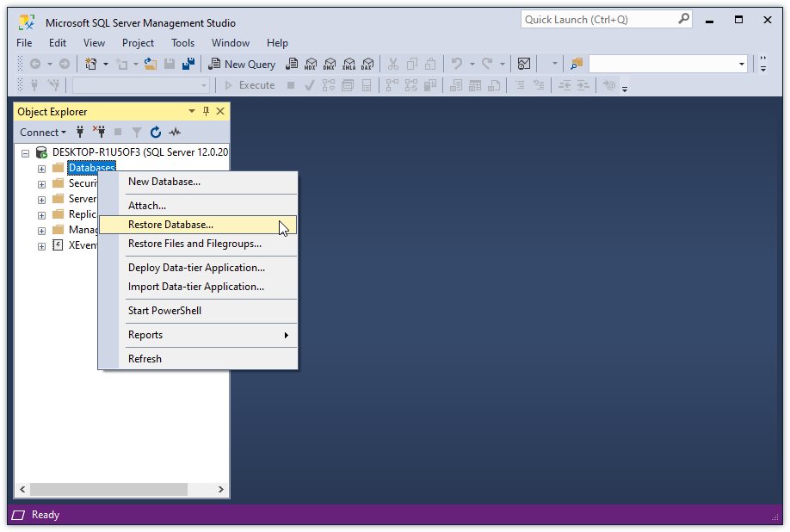Click Connect Object Explorer plug icon
Viewport: 790px width, 532px height.
(x=80, y=132)
